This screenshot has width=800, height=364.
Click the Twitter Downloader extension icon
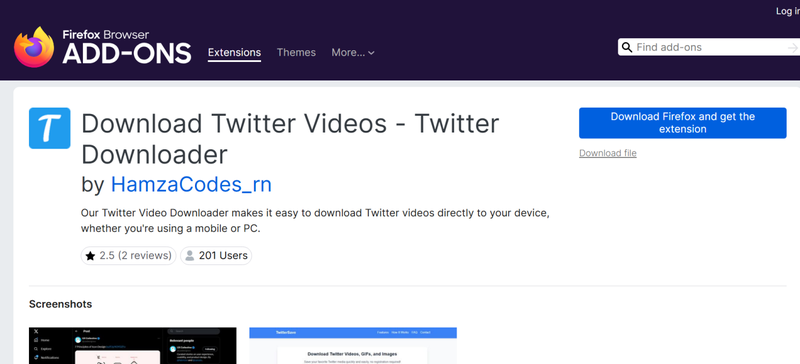pyautogui.click(x=49, y=128)
